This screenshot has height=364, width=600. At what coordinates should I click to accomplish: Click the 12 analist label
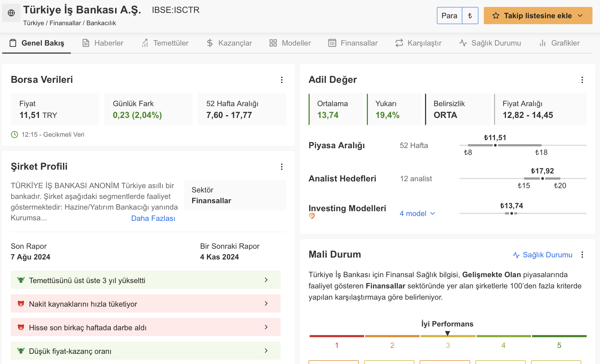[x=416, y=179]
